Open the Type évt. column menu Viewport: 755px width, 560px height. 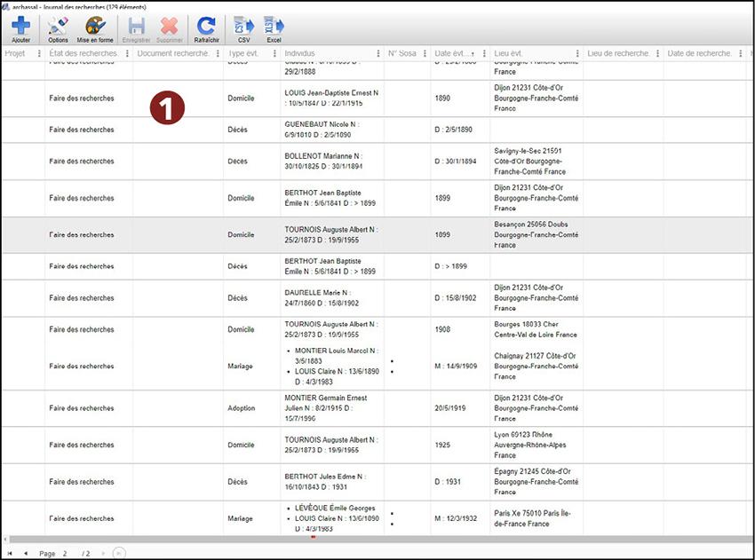click(x=274, y=53)
